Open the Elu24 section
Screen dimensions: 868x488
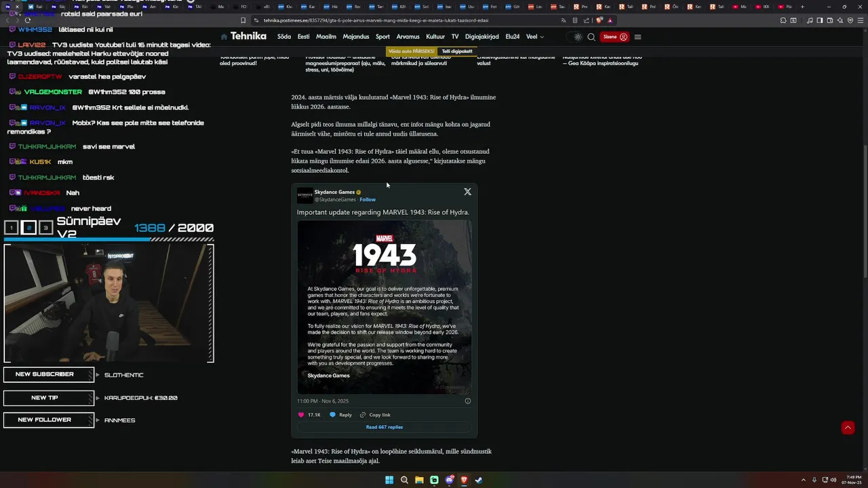point(512,37)
